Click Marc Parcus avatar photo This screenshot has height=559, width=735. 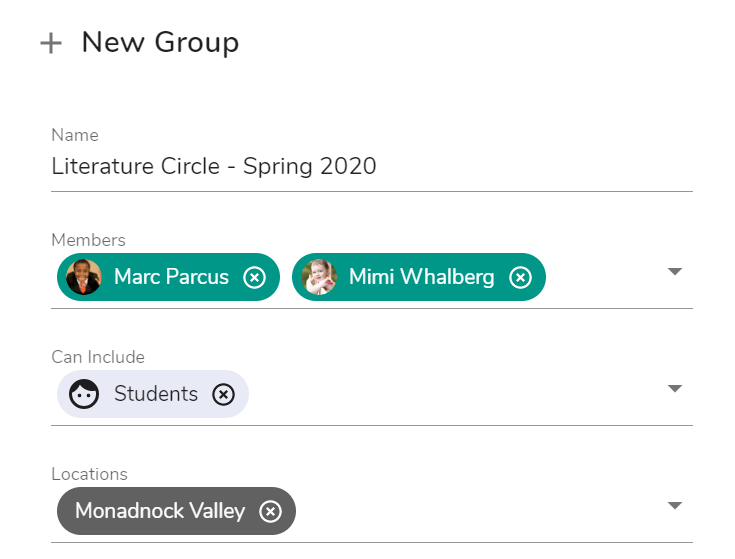84,277
